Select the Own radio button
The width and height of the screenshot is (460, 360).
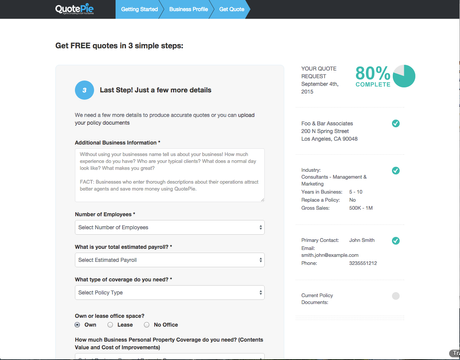pyautogui.click(x=77, y=325)
